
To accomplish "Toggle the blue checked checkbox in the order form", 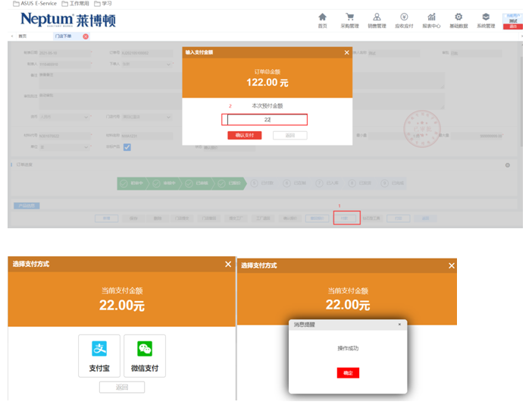I will coord(127,147).
